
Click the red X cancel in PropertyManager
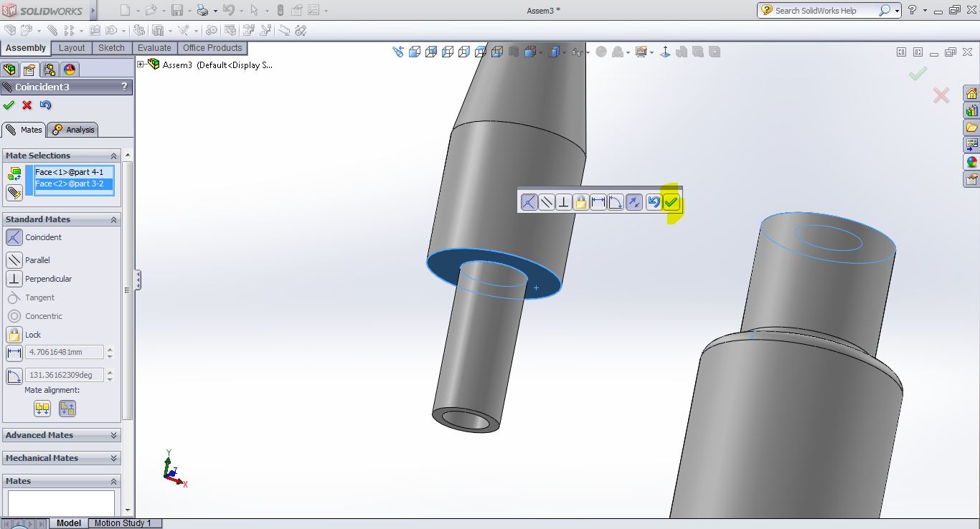[27, 105]
